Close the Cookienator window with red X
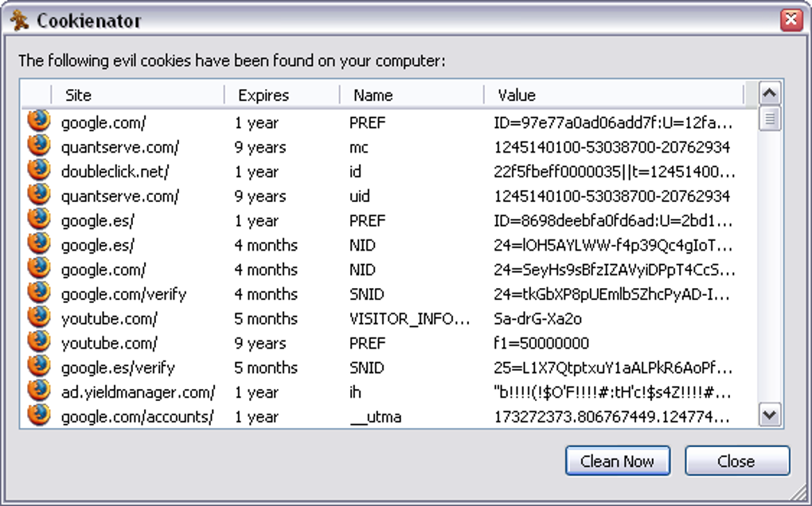The width and height of the screenshot is (812, 506). [791, 20]
